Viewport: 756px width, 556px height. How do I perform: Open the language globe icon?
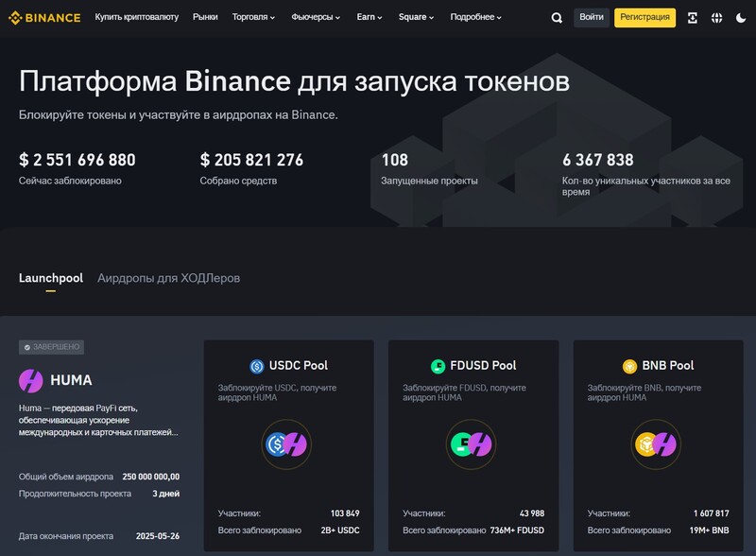point(717,18)
